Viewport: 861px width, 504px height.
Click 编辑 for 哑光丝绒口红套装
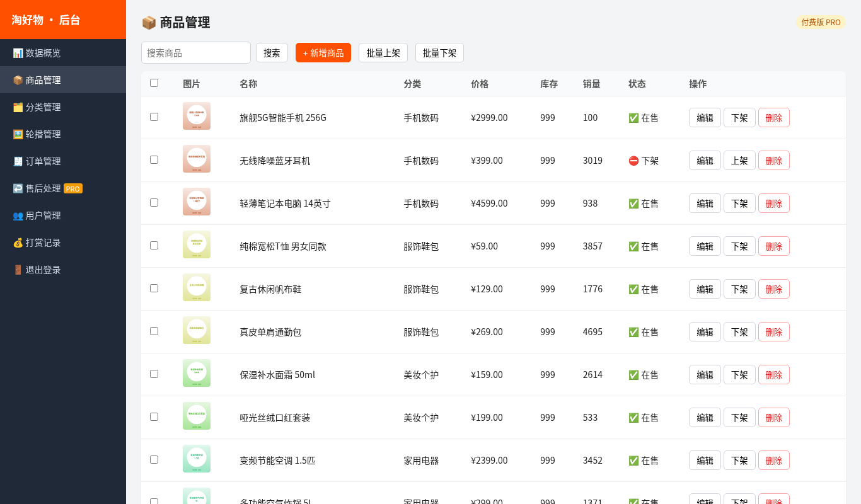[705, 418]
